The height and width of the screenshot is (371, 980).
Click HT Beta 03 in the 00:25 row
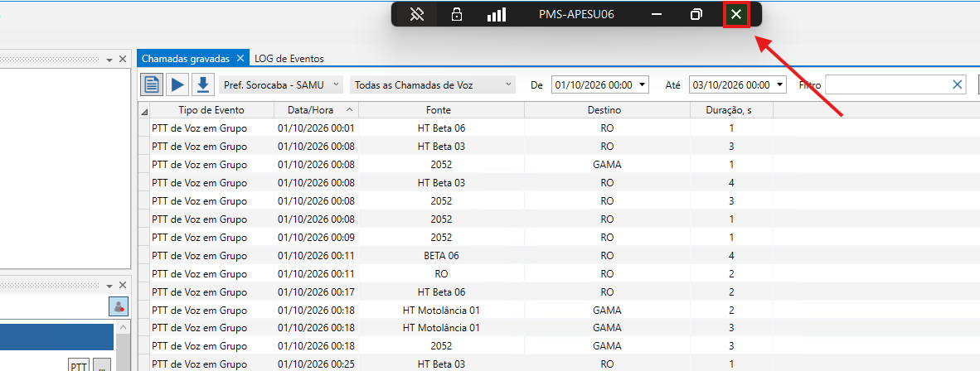(441, 364)
